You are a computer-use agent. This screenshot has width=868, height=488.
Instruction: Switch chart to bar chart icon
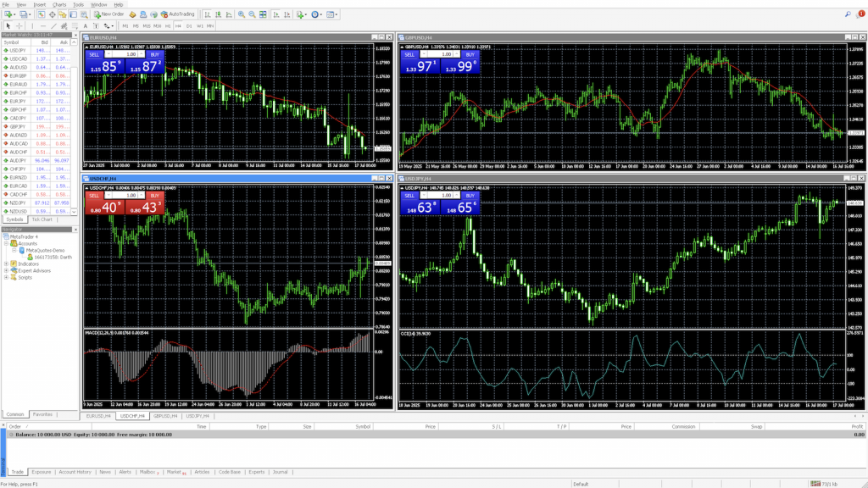click(208, 14)
